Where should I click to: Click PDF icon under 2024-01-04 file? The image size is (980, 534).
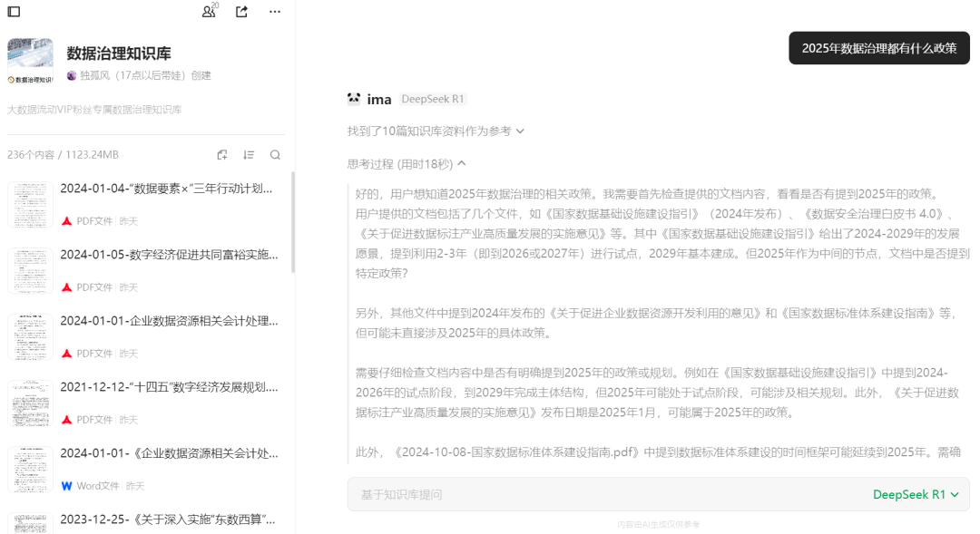[67, 221]
